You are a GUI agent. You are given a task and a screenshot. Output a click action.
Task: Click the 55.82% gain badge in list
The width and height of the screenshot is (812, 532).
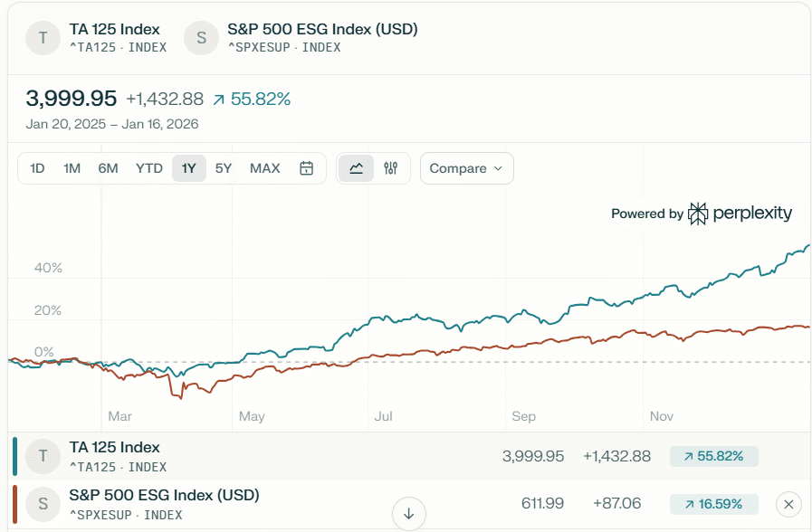[x=714, y=456]
